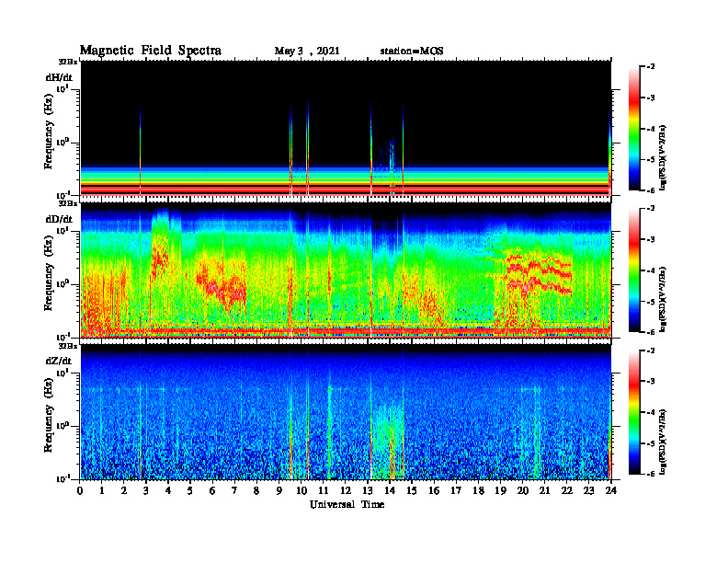Select the date text "May 3 , 2021"
Screen dimensions: 728x563
point(307,52)
